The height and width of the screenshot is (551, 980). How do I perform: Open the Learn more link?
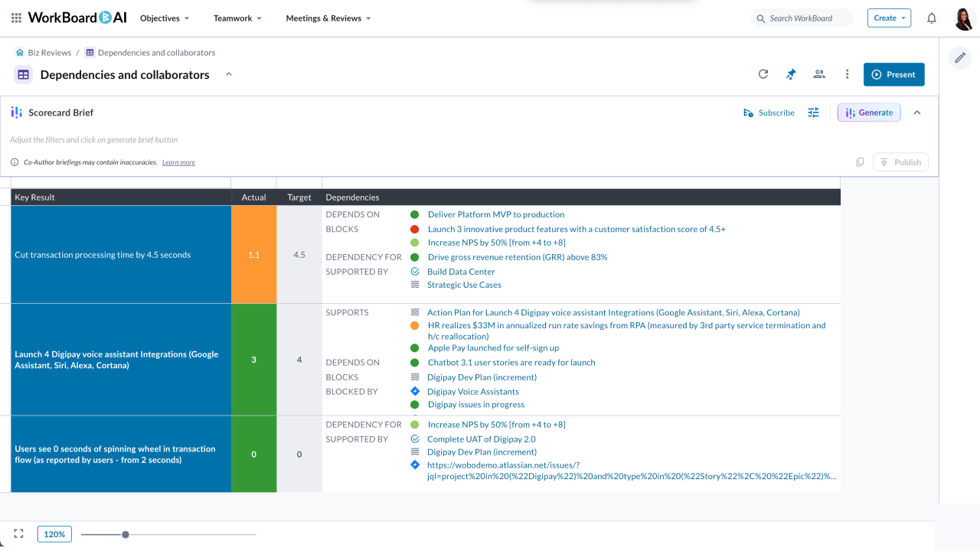(178, 162)
